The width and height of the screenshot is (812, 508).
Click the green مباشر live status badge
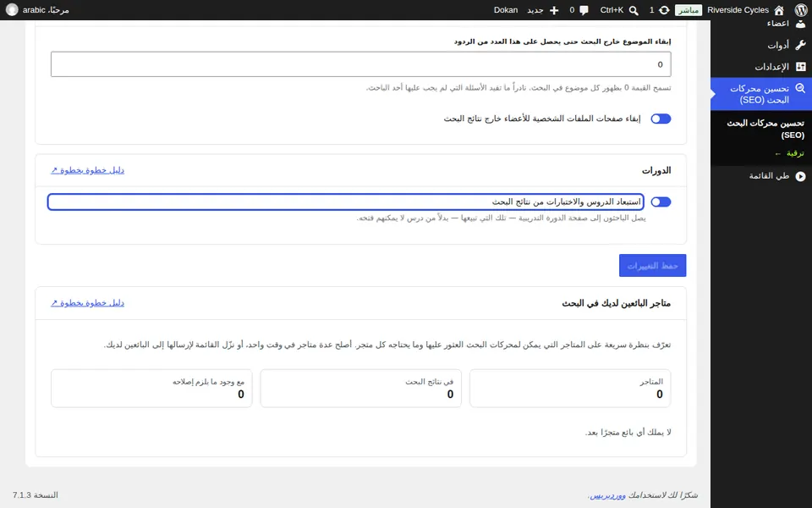point(689,10)
